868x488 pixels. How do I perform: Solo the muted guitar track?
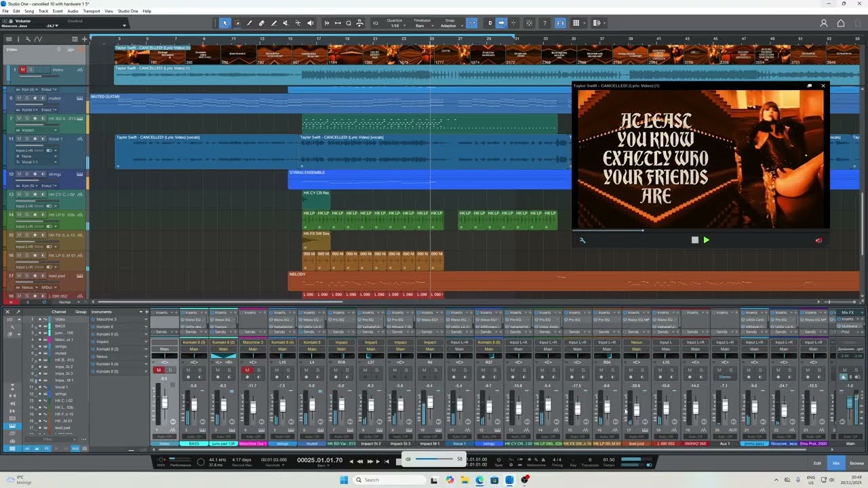click(x=26, y=98)
